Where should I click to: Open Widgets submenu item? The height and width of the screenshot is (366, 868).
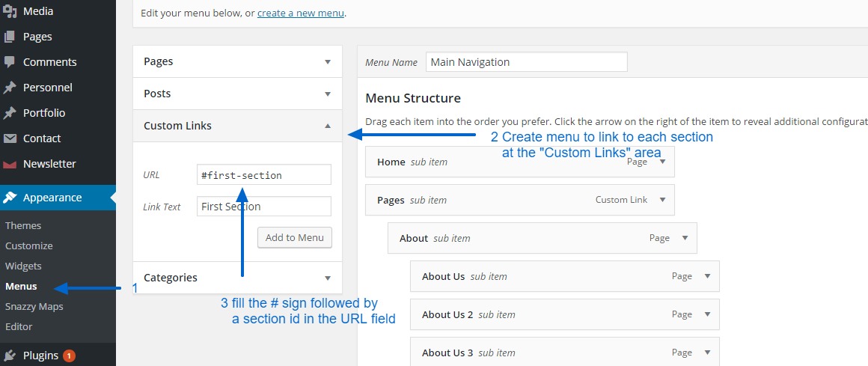pyautogui.click(x=23, y=266)
